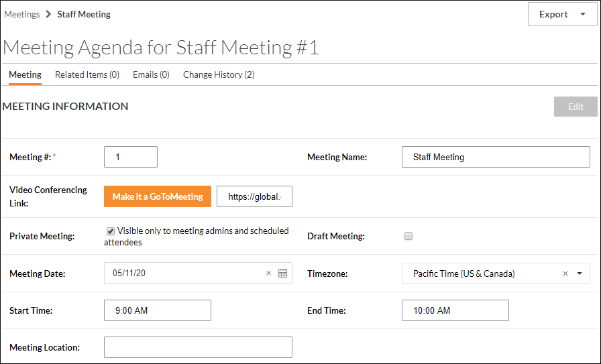Focus the Meeting Name text field

tap(496, 157)
